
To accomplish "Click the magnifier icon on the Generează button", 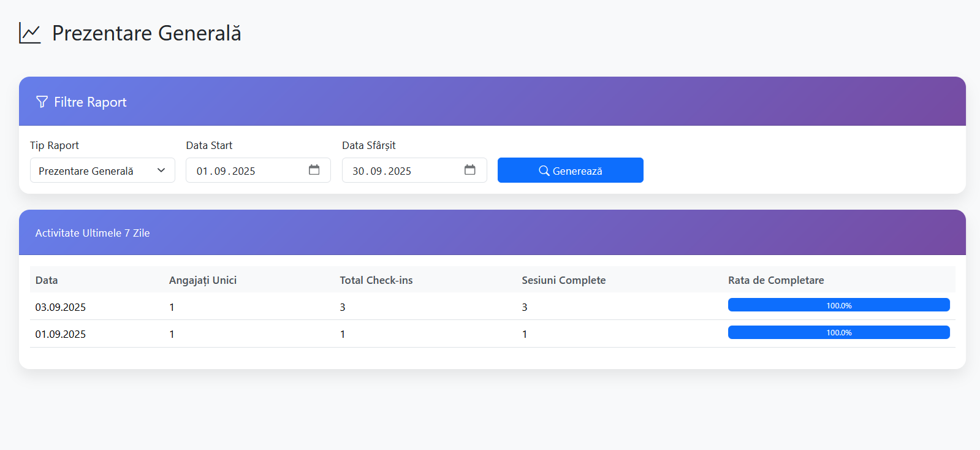I will [x=544, y=170].
